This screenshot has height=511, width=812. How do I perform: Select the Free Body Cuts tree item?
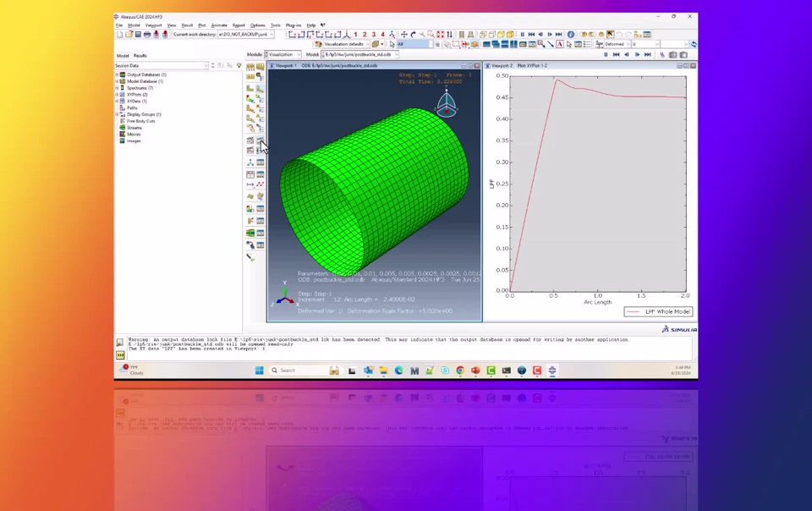(141, 121)
